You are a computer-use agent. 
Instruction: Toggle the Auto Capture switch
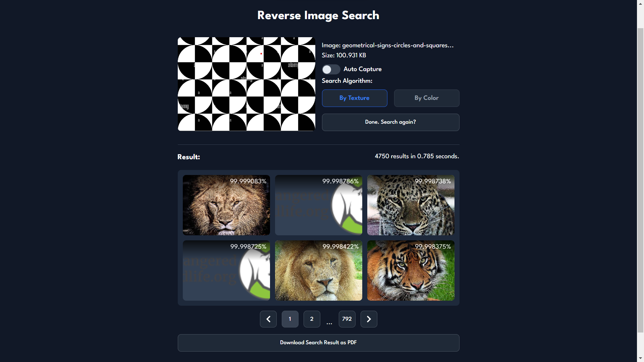point(331,69)
